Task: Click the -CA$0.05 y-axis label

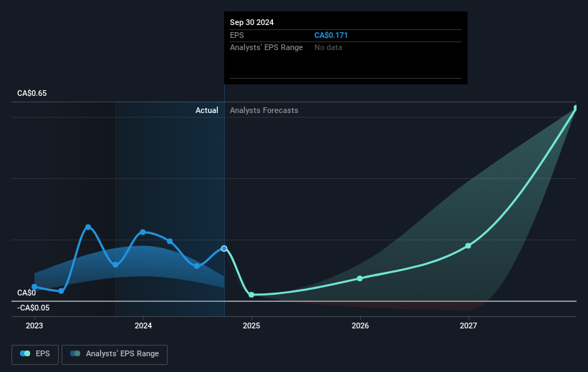Action: (x=34, y=308)
